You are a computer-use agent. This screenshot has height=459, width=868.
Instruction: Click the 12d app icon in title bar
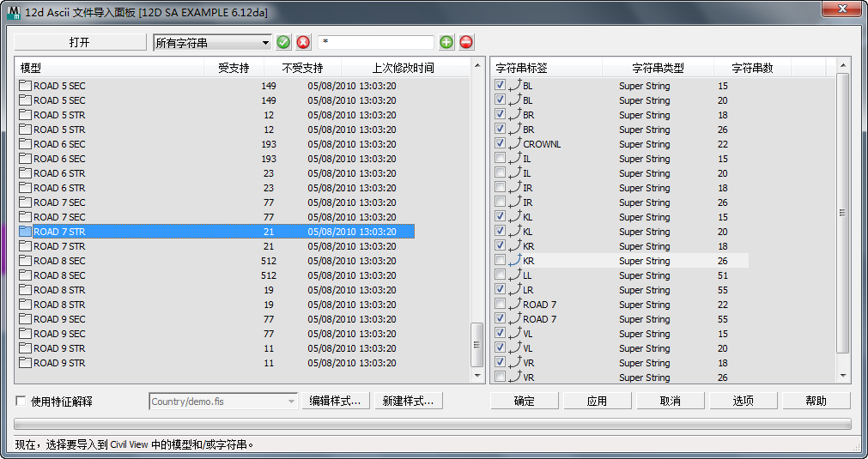tap(14, 12)
